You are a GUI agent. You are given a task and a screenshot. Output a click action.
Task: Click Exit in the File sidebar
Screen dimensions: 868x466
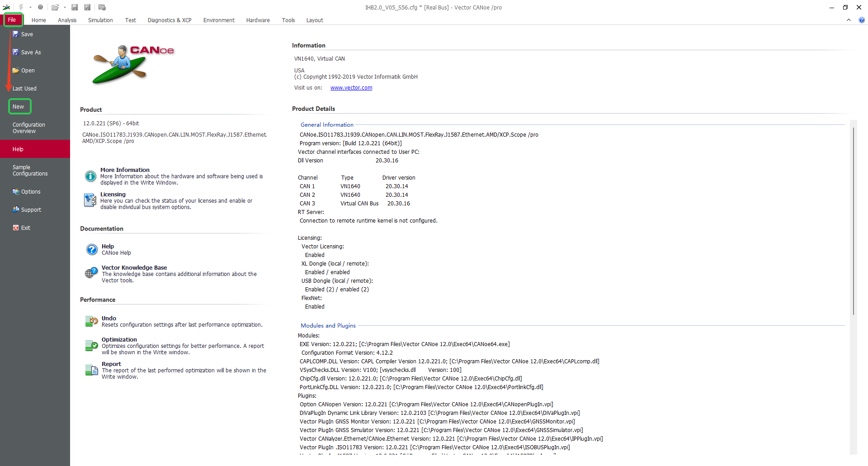click(x=35, y=228)
